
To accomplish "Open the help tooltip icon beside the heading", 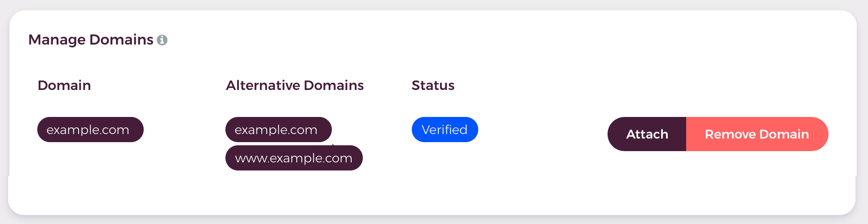I will click(162, 40).
